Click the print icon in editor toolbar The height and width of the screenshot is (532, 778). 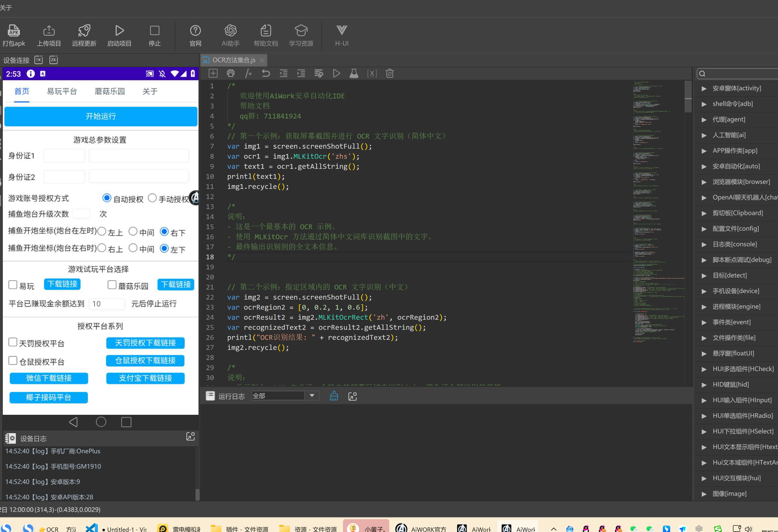pos(231,73)
